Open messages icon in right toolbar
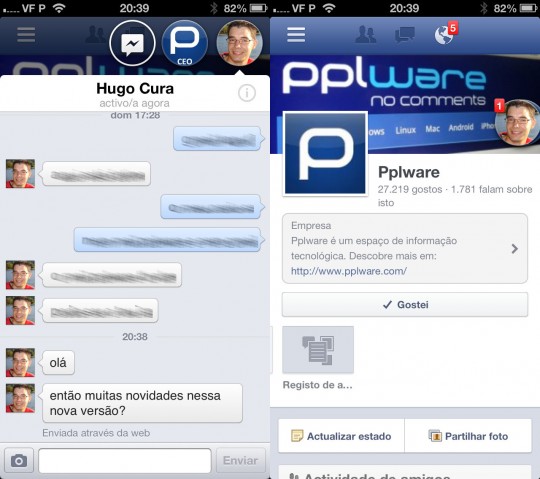The height and width of the screenshot is (479, 540). point(405,34)
